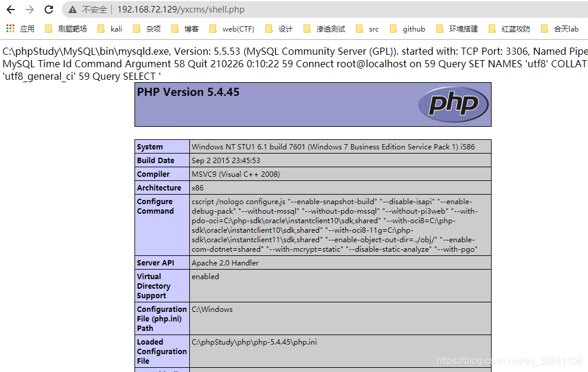
Task: Click the not-secure warning triangle icon
Action: [73, 10]
